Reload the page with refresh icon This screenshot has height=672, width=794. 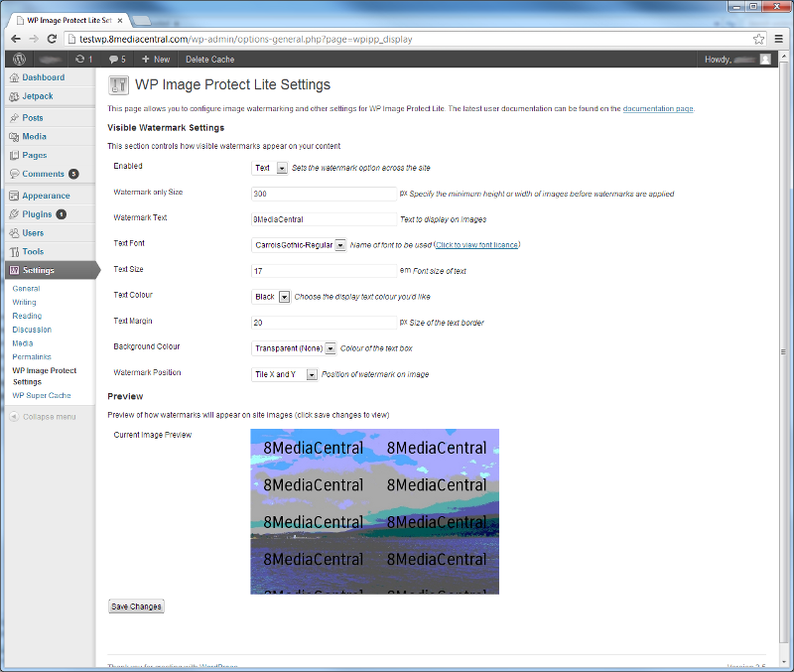pyautogui.click(x=52, y=39)
